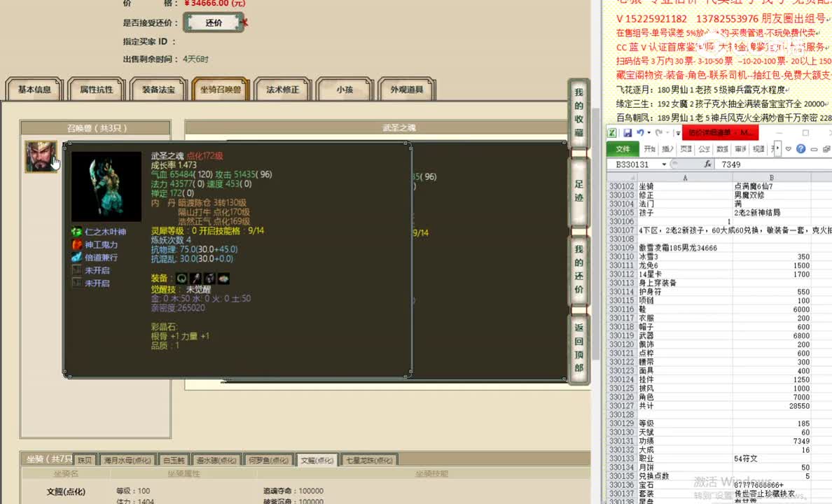Open the Undo history dropdown arrow
832x504 pixels.
pos(649,133)
